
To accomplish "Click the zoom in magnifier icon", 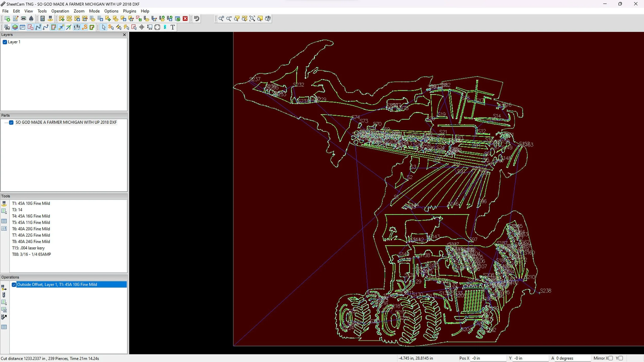I will pos(221,19).
